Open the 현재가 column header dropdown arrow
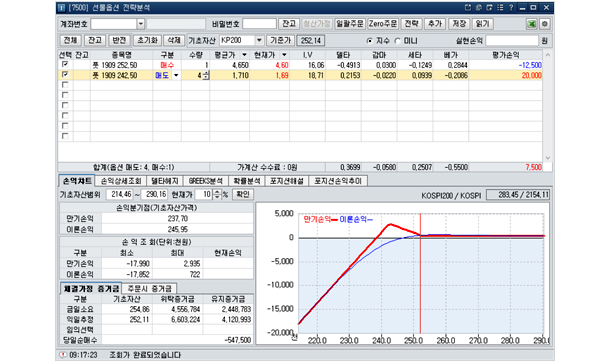The width and height of the screenshot is (610, 361). click(284, 55)
